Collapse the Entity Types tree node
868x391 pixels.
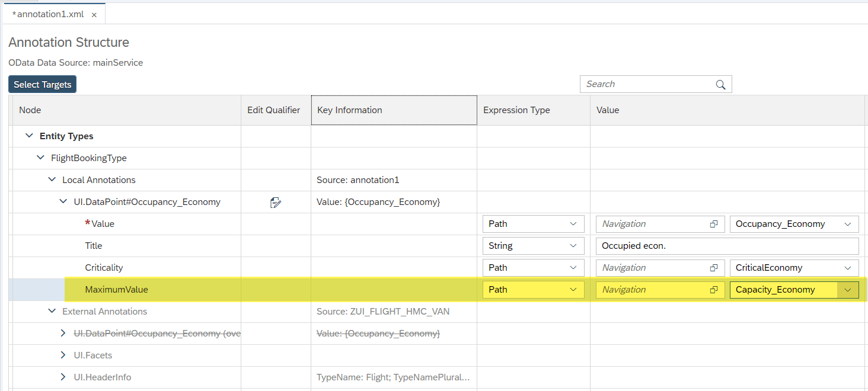coord(29,136)
